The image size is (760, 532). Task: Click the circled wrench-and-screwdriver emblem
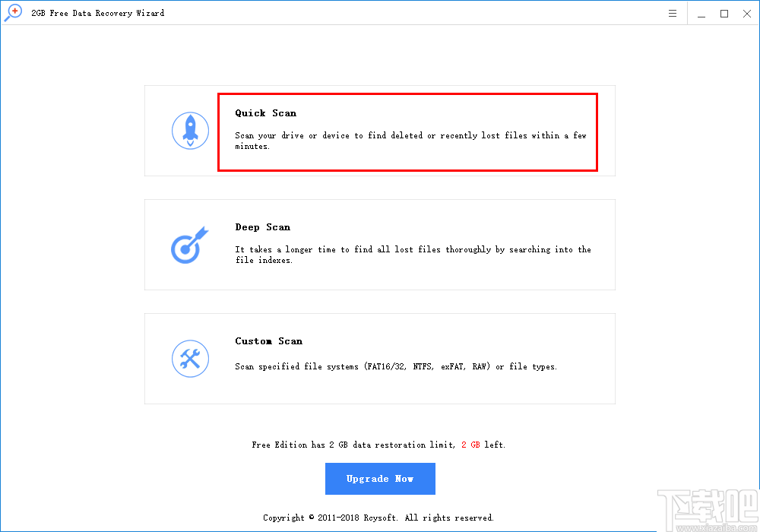[x=190, y=359]
